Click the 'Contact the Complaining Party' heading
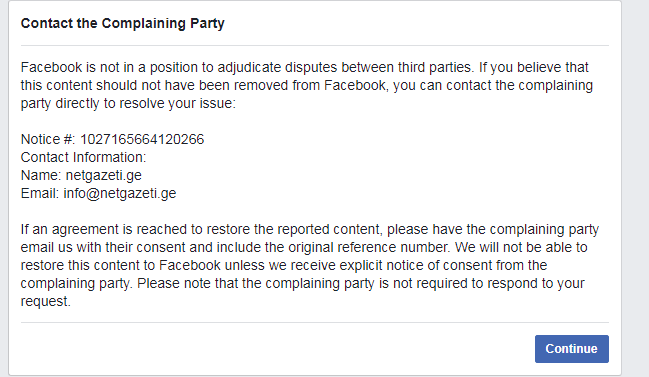649x377 pixels. tap(123, 24)
